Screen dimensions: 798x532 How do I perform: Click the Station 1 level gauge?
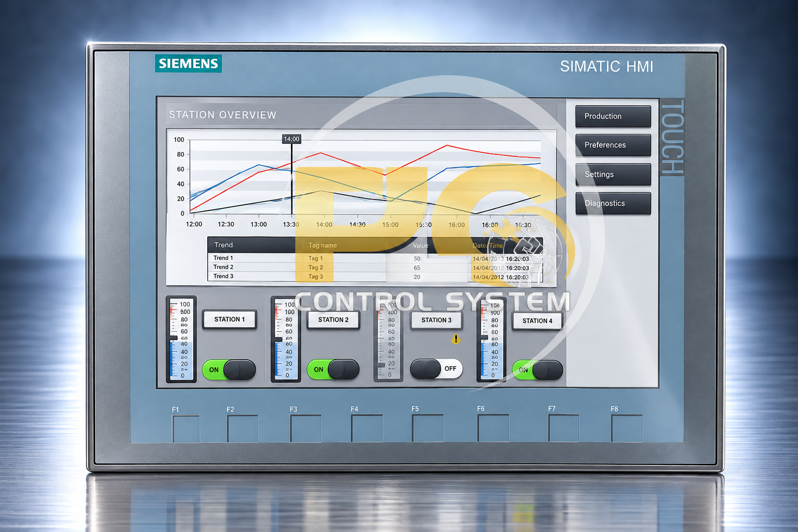coord(181,339)
